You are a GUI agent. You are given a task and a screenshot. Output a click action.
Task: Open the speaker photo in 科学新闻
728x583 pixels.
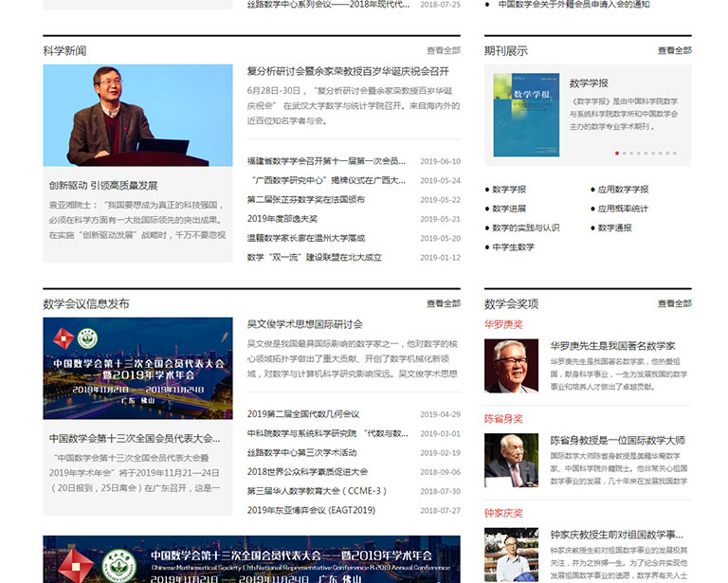[137, 116]
